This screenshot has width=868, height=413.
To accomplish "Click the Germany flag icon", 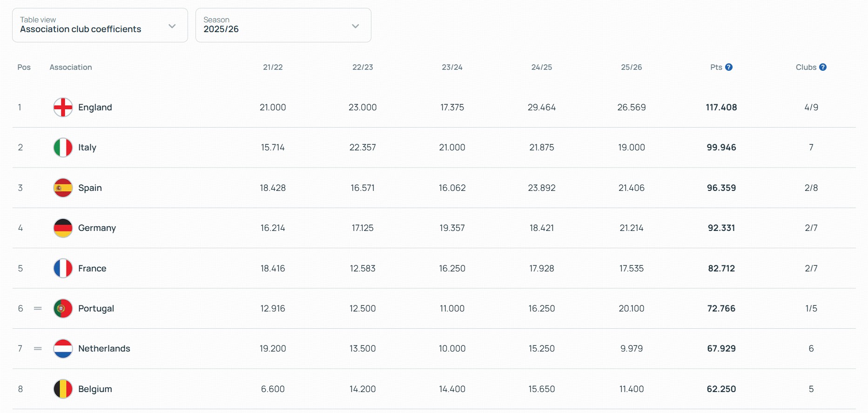I will click(63, 228).
